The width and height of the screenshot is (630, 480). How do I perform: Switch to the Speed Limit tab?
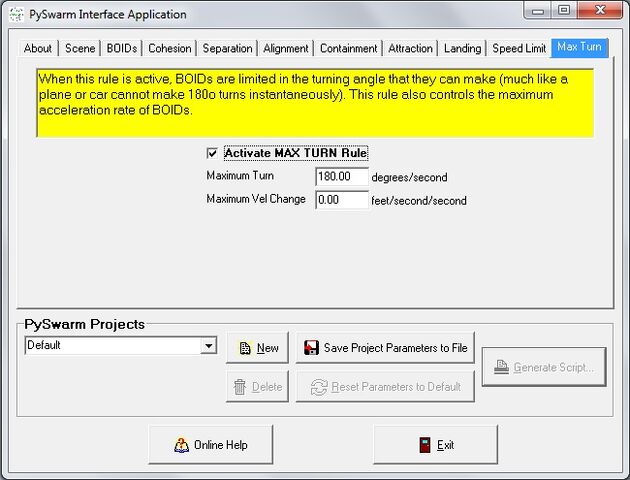point(519,49)
